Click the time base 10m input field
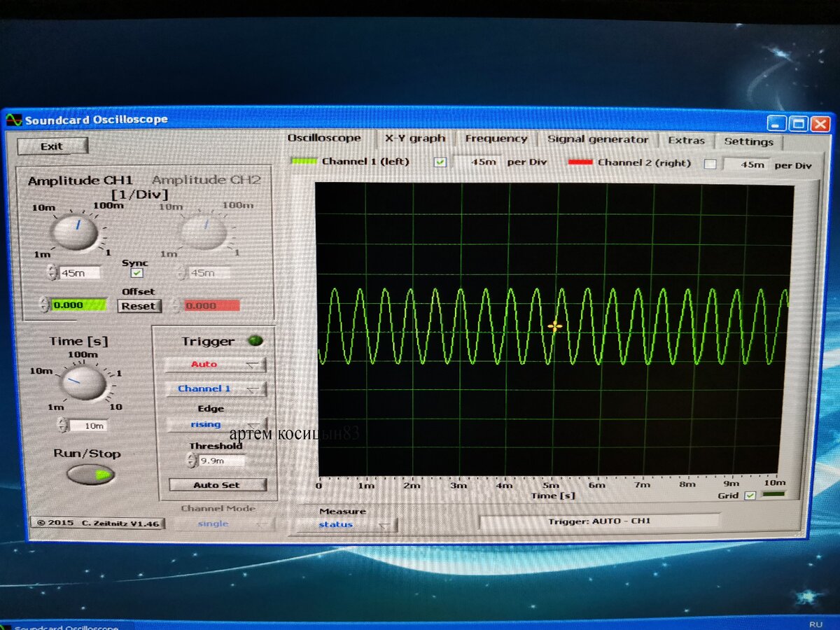This screenshot has height=630, width=840. (88, 426)
